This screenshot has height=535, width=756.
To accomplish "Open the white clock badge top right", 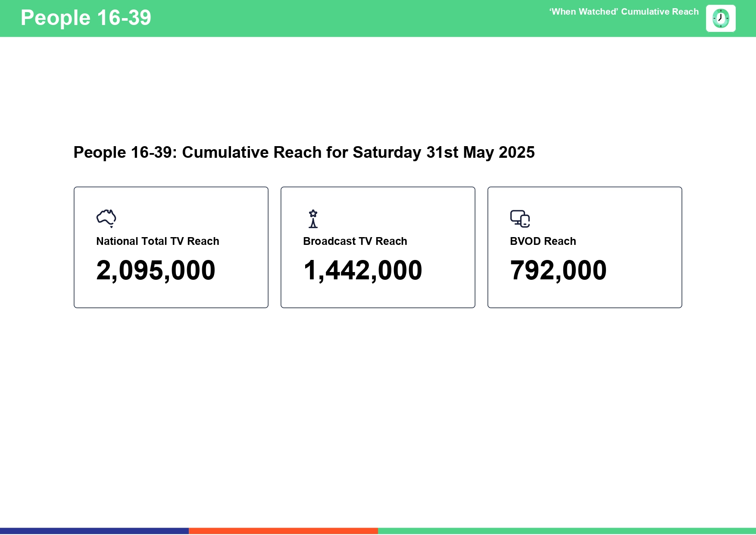I will (721, 18).
